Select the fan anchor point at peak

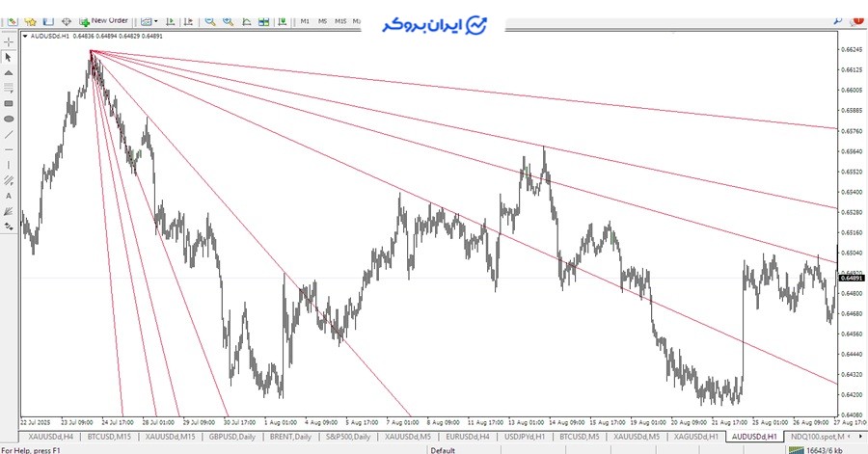click(91, 50)
